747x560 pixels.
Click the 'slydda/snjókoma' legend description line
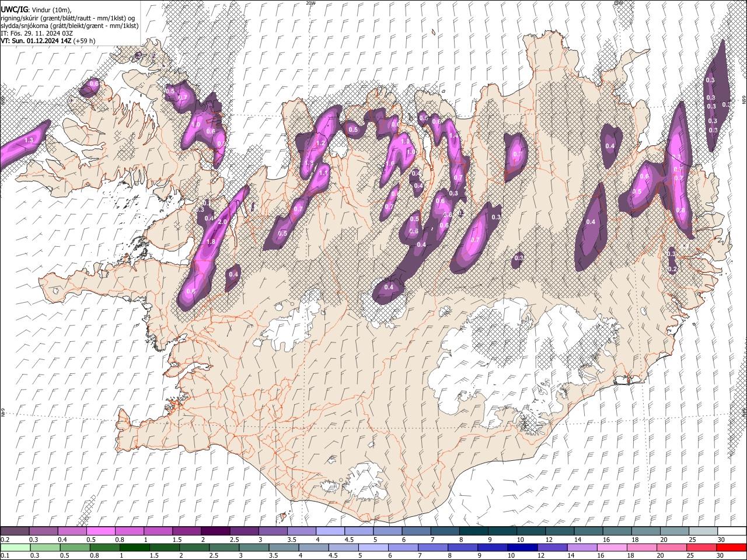[69, 26]
